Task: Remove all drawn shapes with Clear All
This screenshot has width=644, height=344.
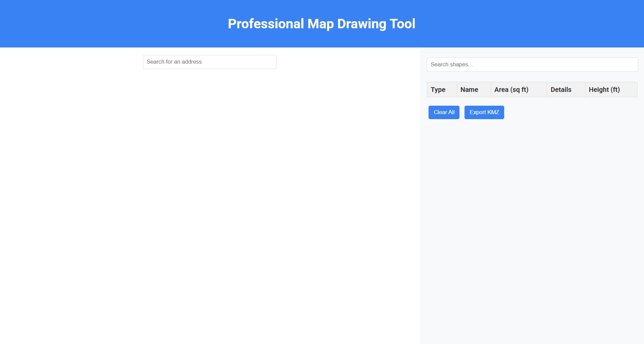Action: pyautogui.click(x=444, y=112)
